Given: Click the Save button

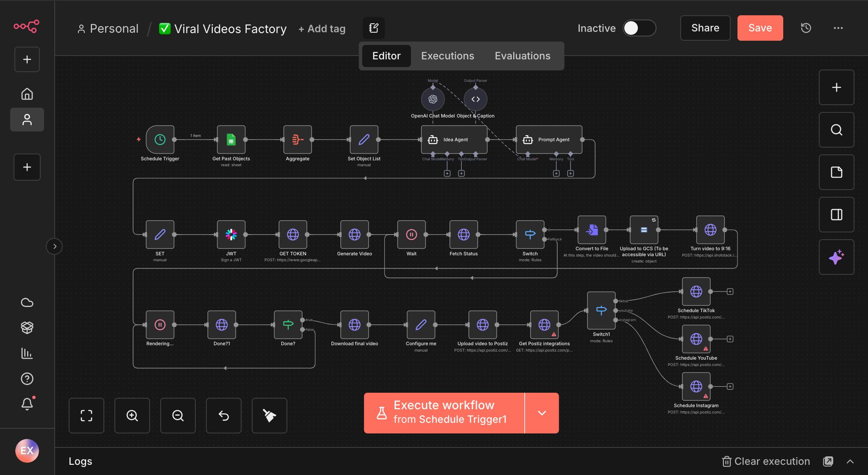Looking at the screenshot, I should pyautogui.click(x=760, y=28).
